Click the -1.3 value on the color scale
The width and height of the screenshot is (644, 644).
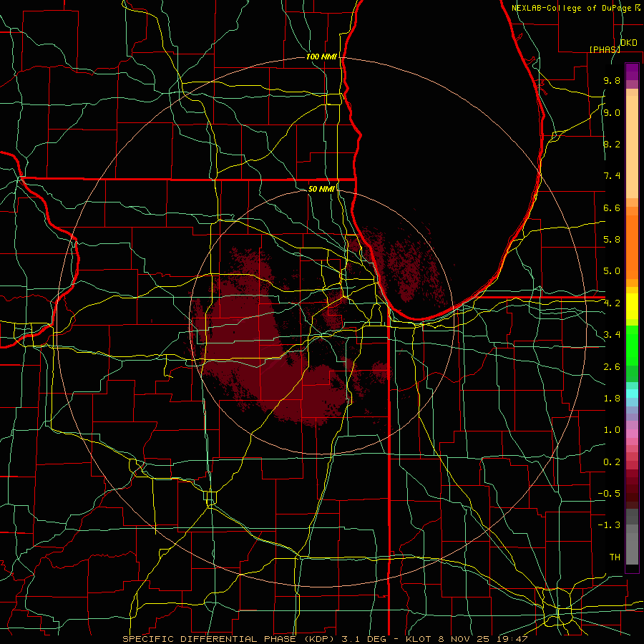click(x=609, y=525)
